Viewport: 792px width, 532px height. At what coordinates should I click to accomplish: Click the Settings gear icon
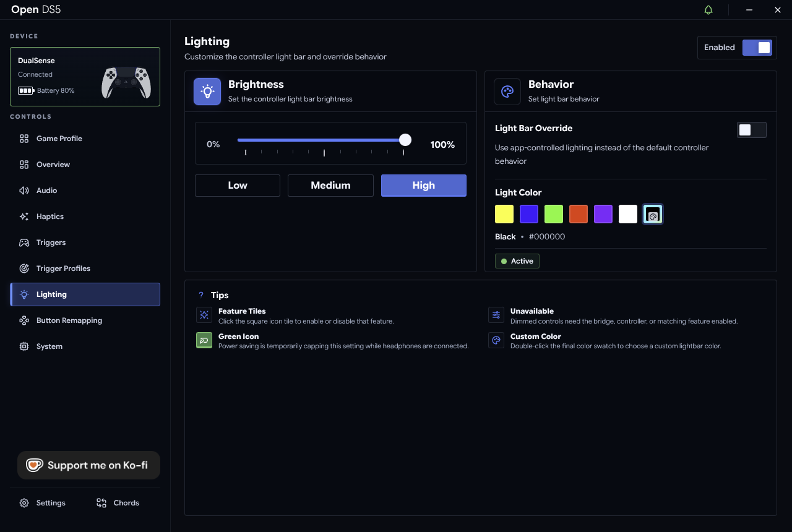click(x=24, y=503)
